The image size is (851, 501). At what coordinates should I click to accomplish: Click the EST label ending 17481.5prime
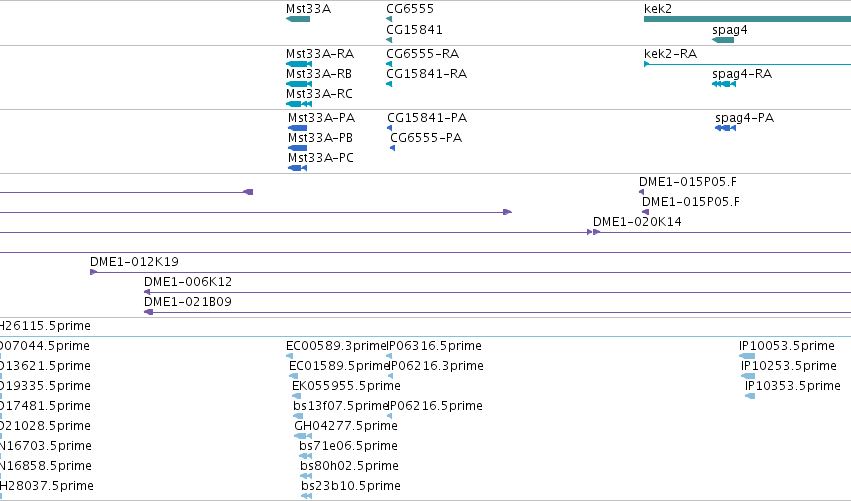[45, 406]
